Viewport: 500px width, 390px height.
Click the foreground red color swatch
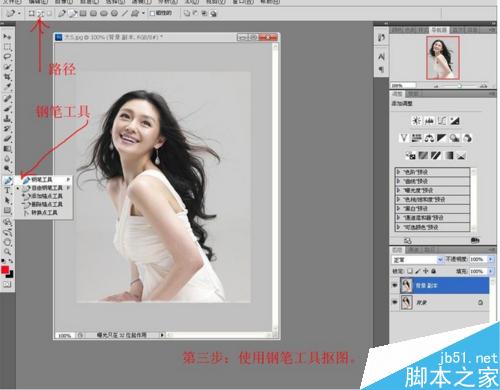(5, 270)
